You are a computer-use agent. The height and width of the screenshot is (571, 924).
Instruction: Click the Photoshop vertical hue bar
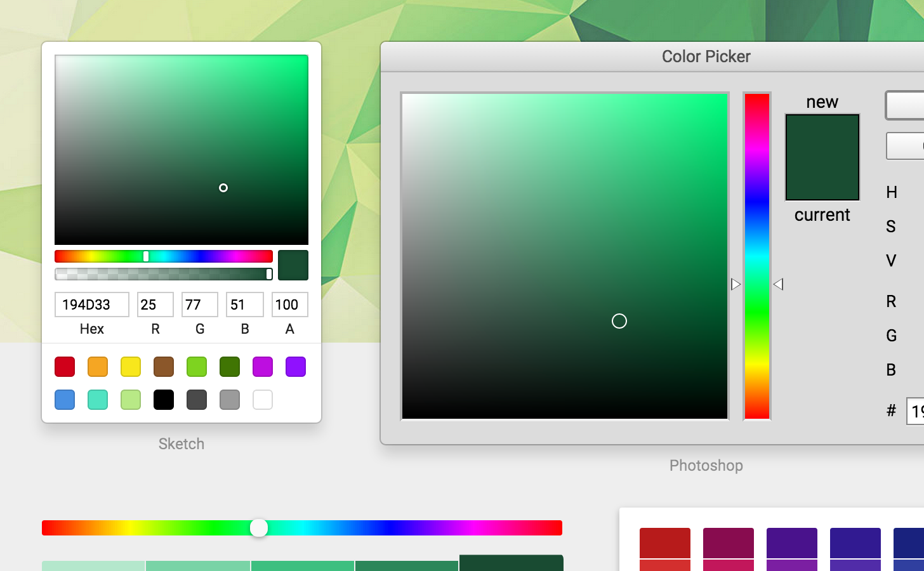click(757, 256)
